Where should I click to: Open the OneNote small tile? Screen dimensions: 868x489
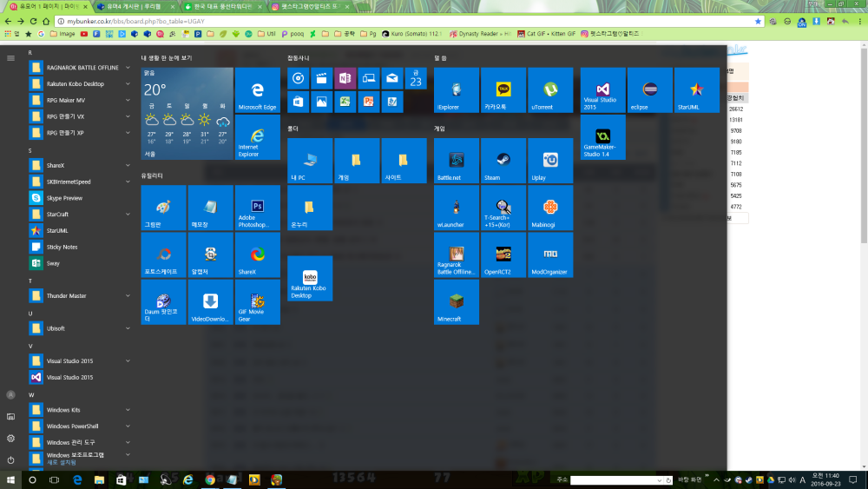click(345, 78)
